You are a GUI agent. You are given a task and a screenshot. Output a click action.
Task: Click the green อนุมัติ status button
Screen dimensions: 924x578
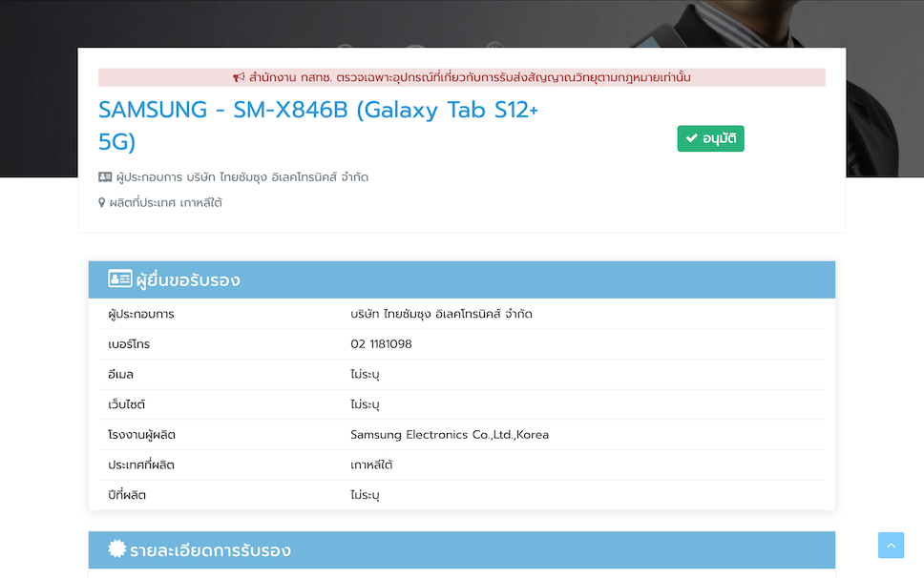click(x=710, y=138)
